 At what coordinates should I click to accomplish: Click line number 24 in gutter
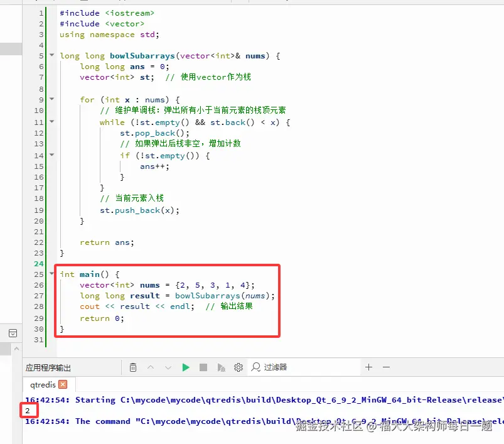[x=38, y=264]
